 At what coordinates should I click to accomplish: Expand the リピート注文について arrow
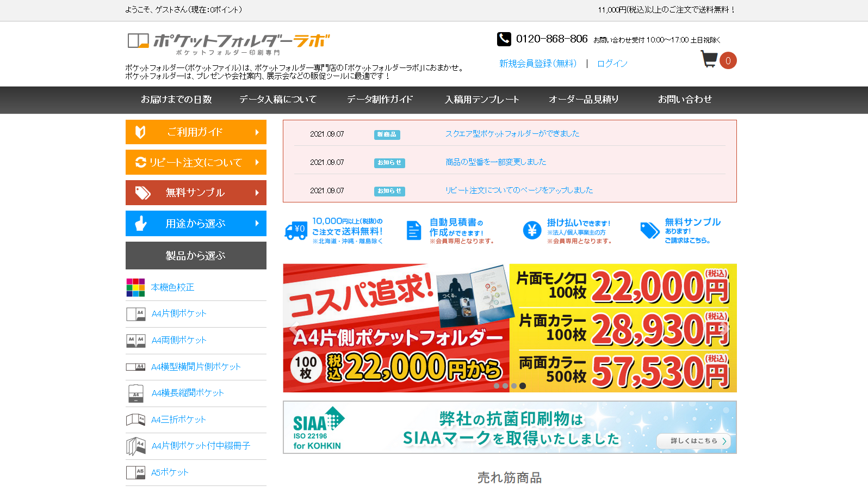pyautogui.click(x=257, y=162)
